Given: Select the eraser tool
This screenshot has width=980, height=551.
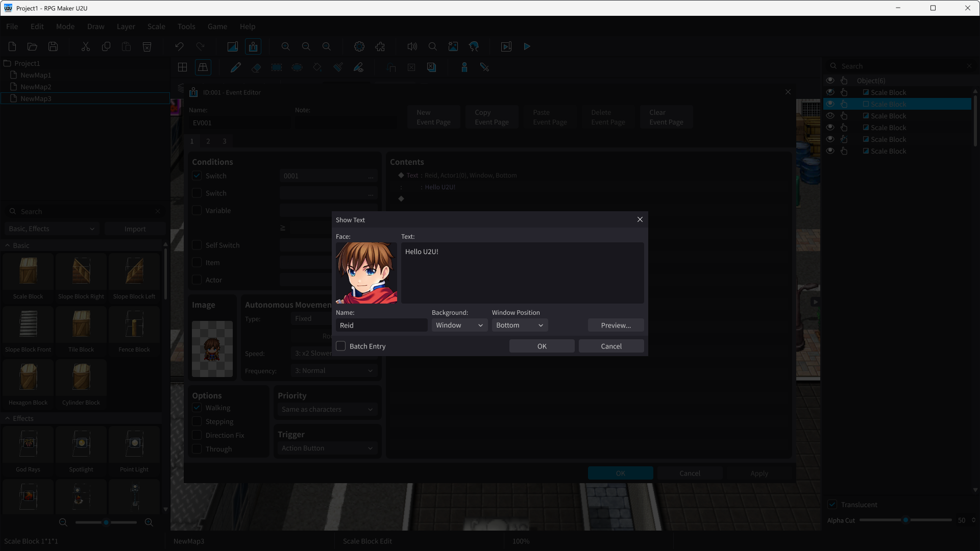Looking at the screenshot, I should 256,67.
